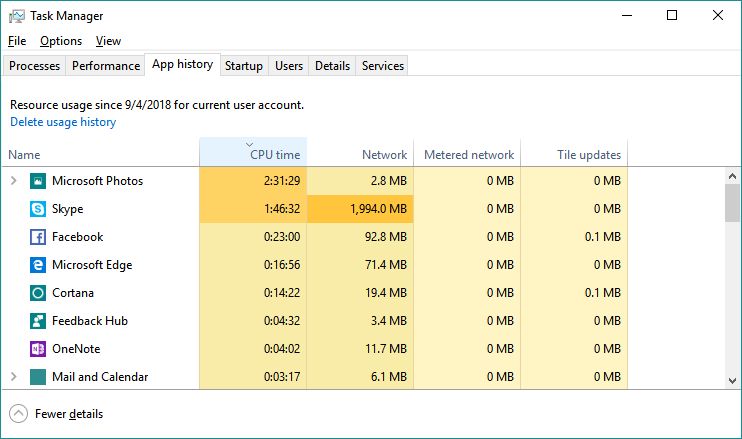Click the 6.1 MB network cell
Screen dimensions: 742x439
click(x=360, y=377)
